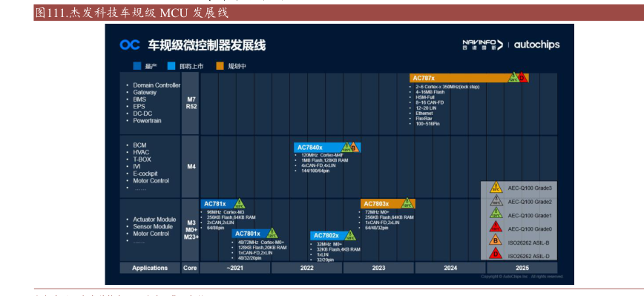Click the yellow AEC-Q100 Grade3 legend triangle
Screen dimensions: 644x296
point(496,188)
